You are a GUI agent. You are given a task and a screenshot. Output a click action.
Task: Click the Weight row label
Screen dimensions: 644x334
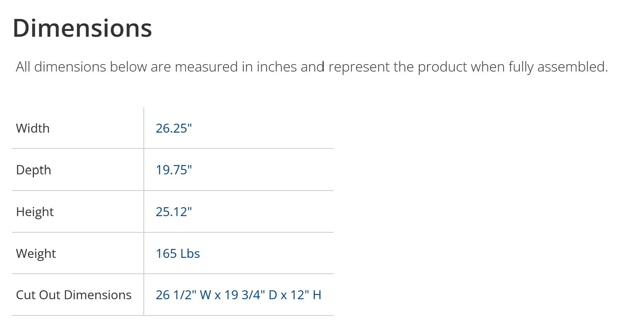(36, 254)
